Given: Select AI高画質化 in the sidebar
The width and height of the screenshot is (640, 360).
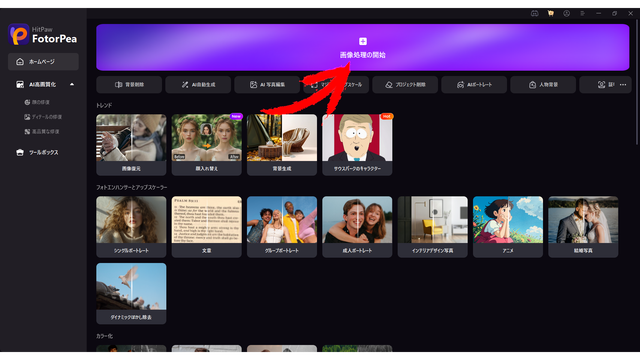Looking at the screenshot, I should pos(42,84).
